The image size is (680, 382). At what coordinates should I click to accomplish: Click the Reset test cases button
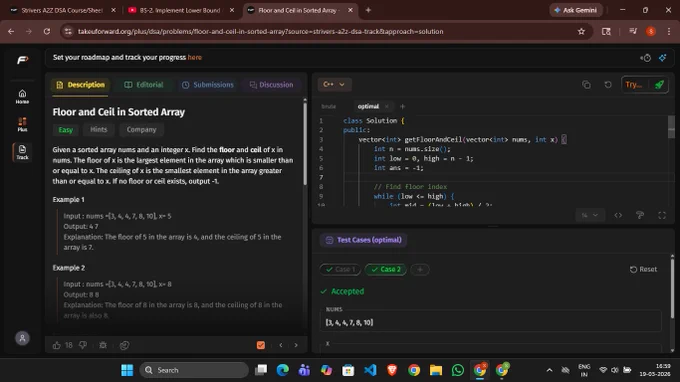[643, 269]
